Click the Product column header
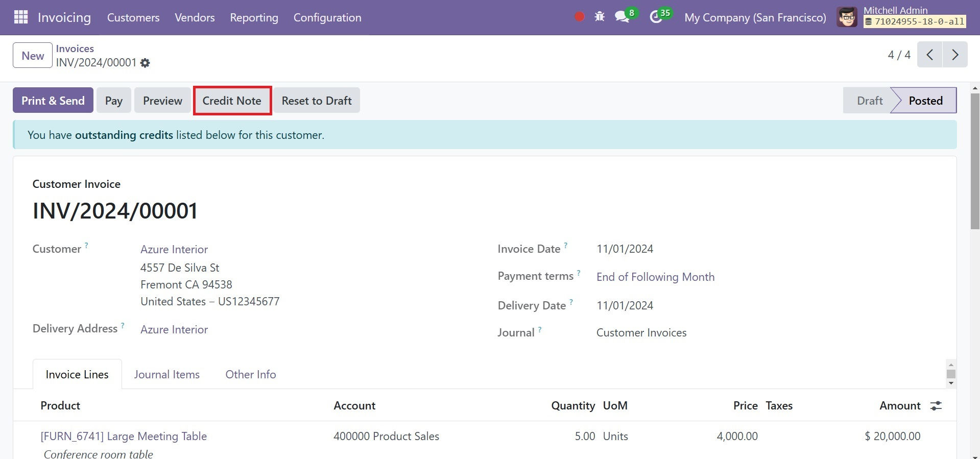This screenshot has height=459, width=980. click(60, 405)
